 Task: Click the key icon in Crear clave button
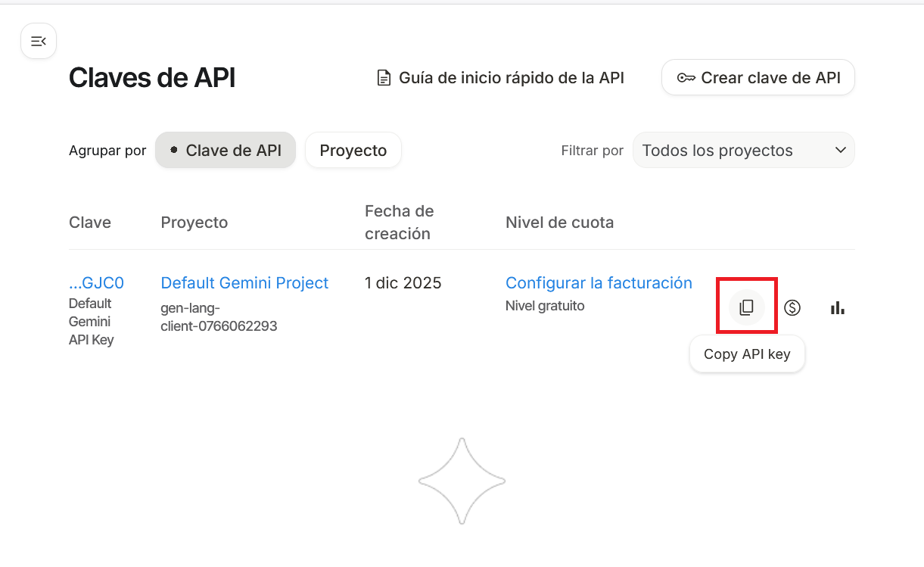(x=686, y=78)
